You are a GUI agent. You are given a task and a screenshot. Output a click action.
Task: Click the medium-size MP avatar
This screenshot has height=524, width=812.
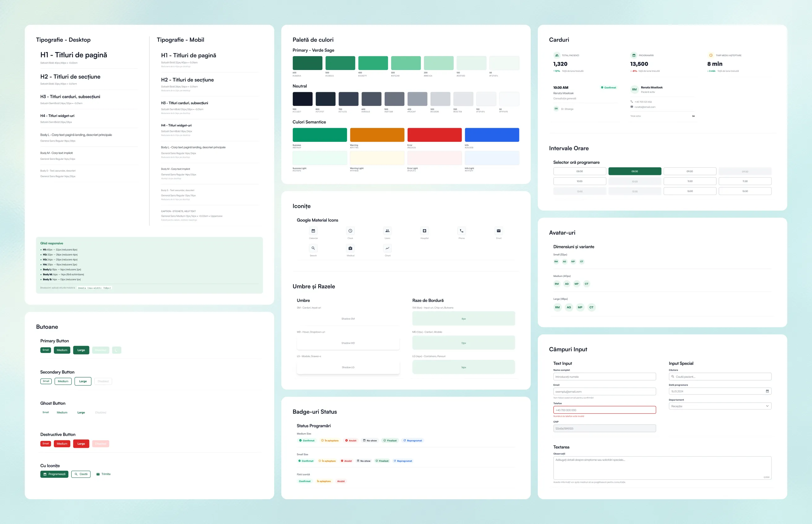coord(577,284)
